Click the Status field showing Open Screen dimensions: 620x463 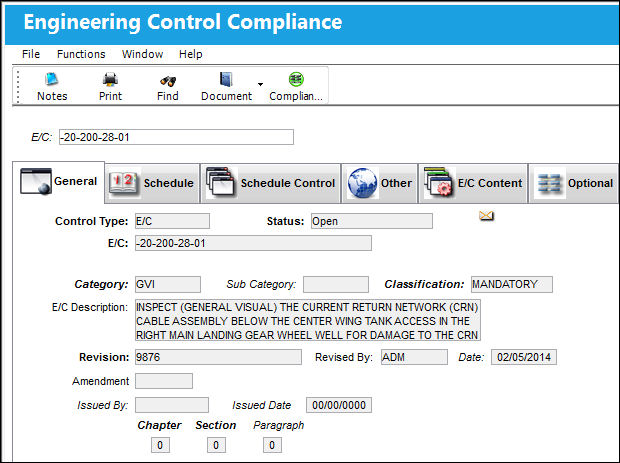tap(372, 221)
